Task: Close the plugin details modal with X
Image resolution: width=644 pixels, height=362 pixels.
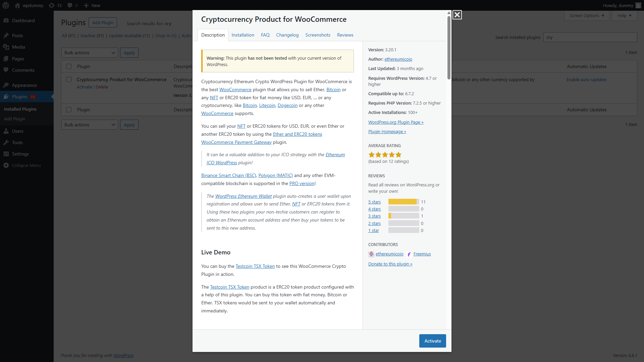Action: pyautogui.click(x=457, y=15)
